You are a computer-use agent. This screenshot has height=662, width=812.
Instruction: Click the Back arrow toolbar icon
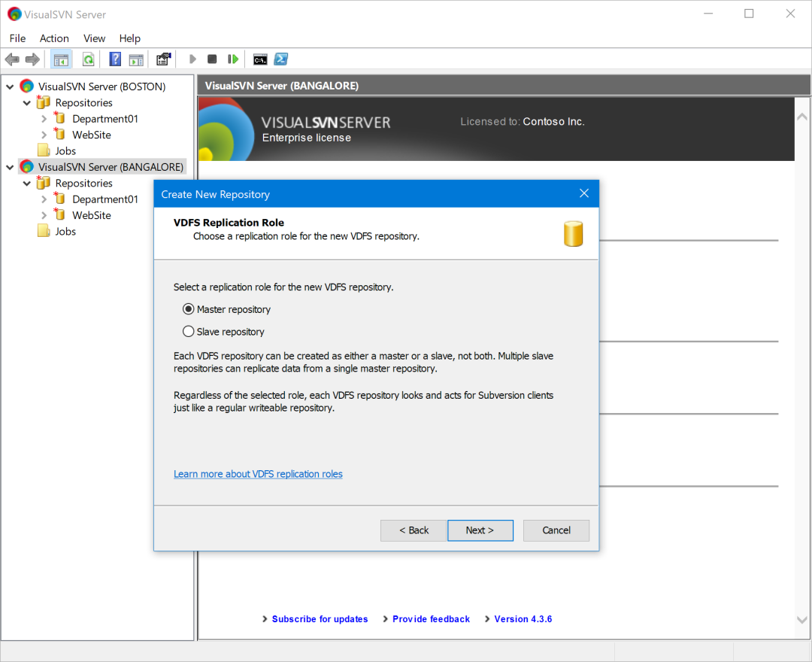pos(12,59)
